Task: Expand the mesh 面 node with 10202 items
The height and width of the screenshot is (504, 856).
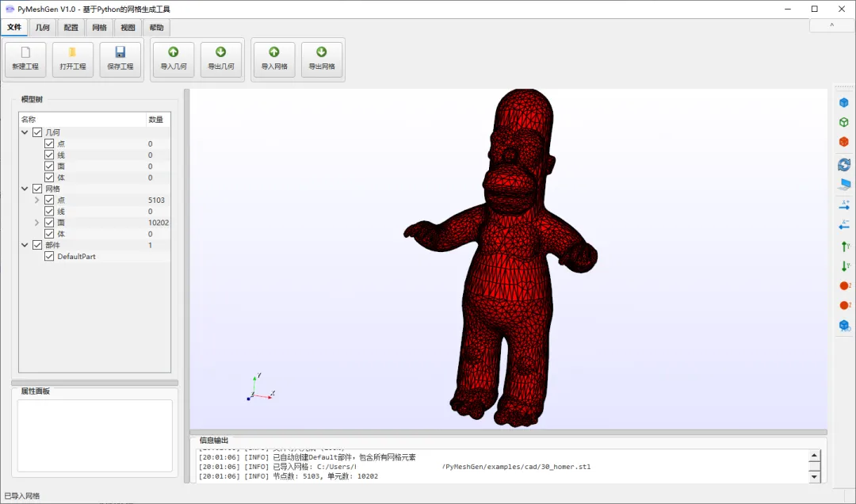Action: coord(36,222)
